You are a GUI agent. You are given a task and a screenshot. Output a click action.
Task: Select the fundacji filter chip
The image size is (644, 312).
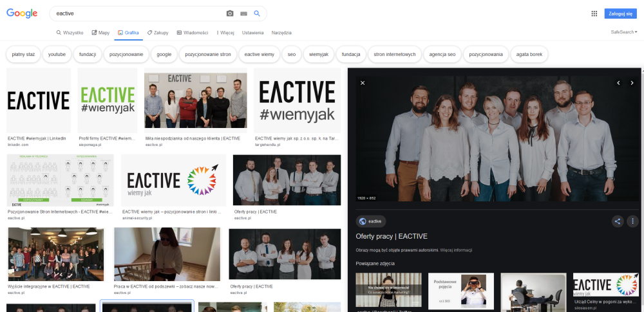click(x=88, y=54)
